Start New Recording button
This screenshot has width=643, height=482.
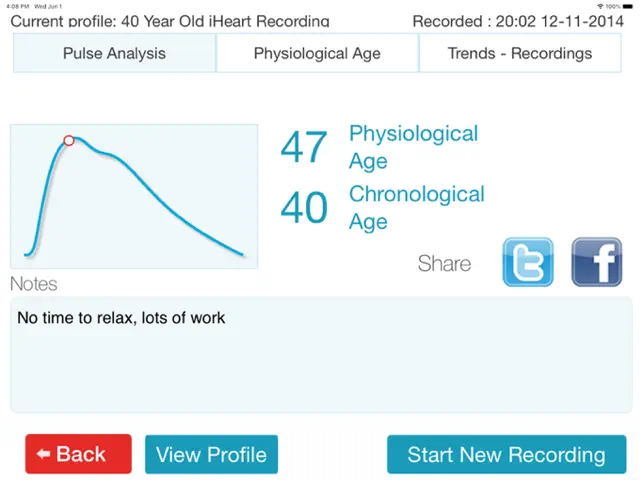coord(506,454)
